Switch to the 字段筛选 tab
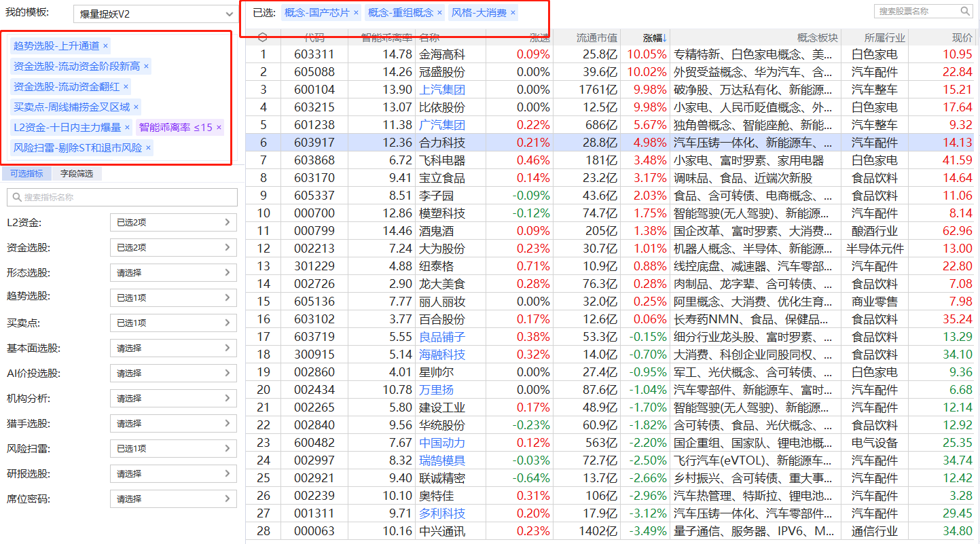The image size is (980, 544). pos(77,173)
